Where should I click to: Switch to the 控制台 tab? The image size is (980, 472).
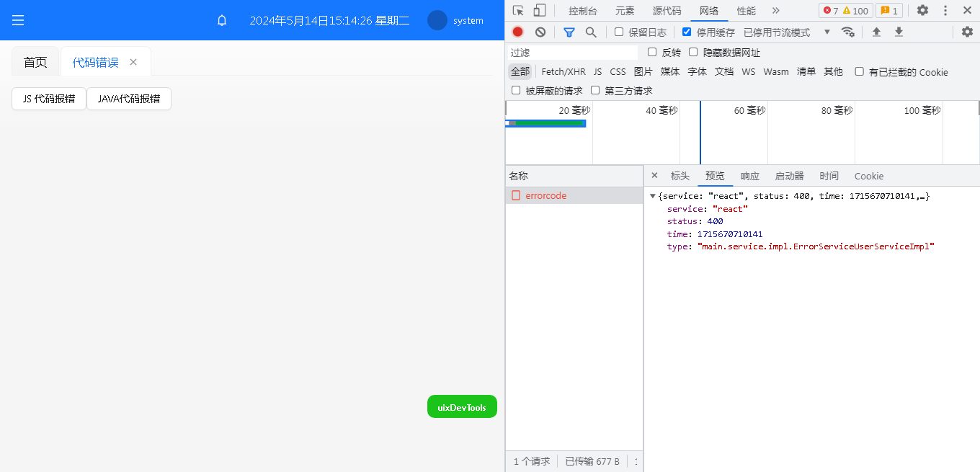coord(582,11)
